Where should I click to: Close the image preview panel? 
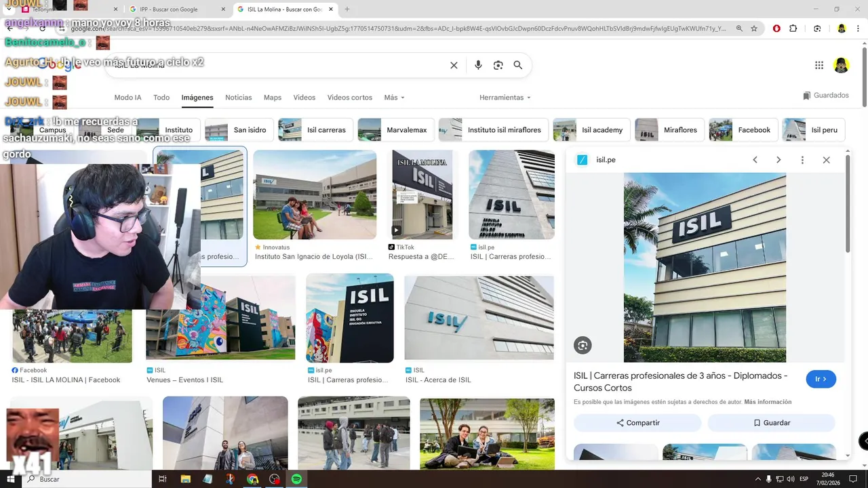pos(826,160)
